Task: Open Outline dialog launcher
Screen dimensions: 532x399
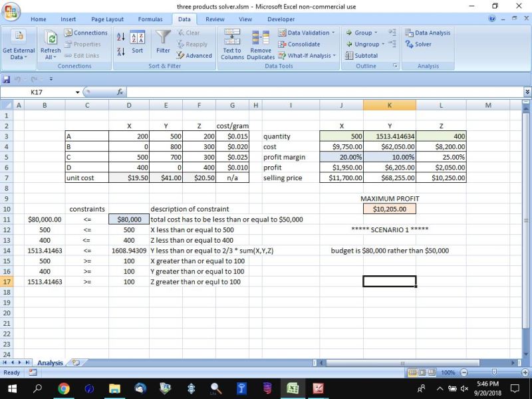Action: (x=395, y=66)
